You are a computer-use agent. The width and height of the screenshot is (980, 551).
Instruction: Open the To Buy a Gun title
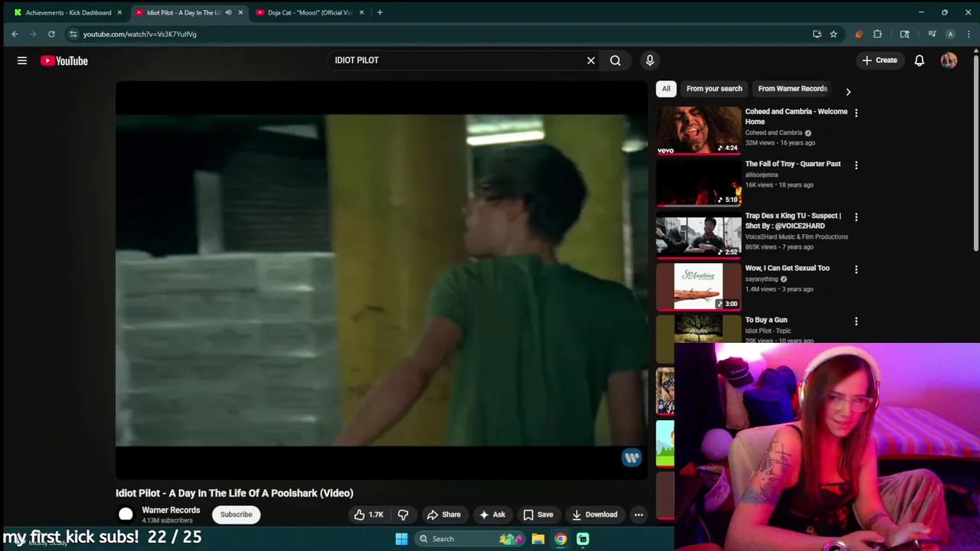point(766,320)
